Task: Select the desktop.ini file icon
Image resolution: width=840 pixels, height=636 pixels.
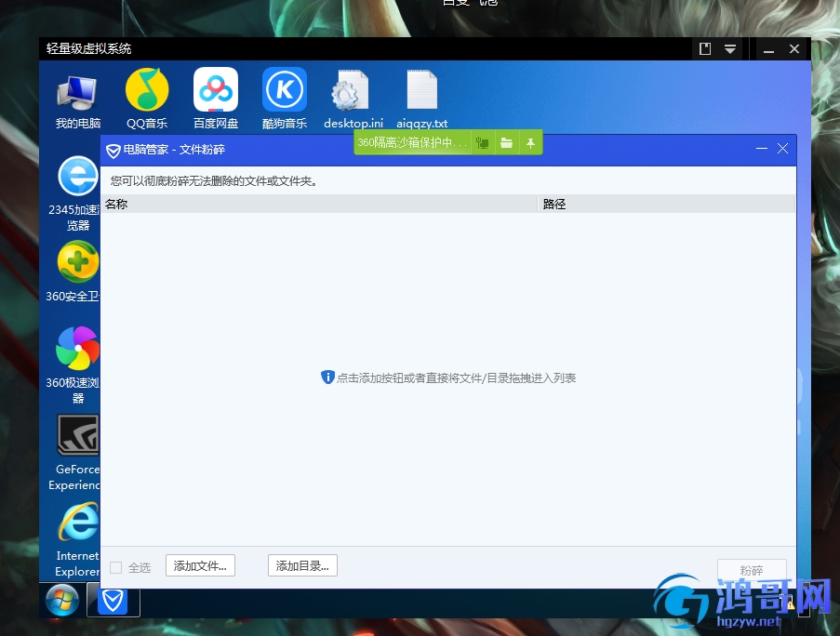Action: click(353, 100)
